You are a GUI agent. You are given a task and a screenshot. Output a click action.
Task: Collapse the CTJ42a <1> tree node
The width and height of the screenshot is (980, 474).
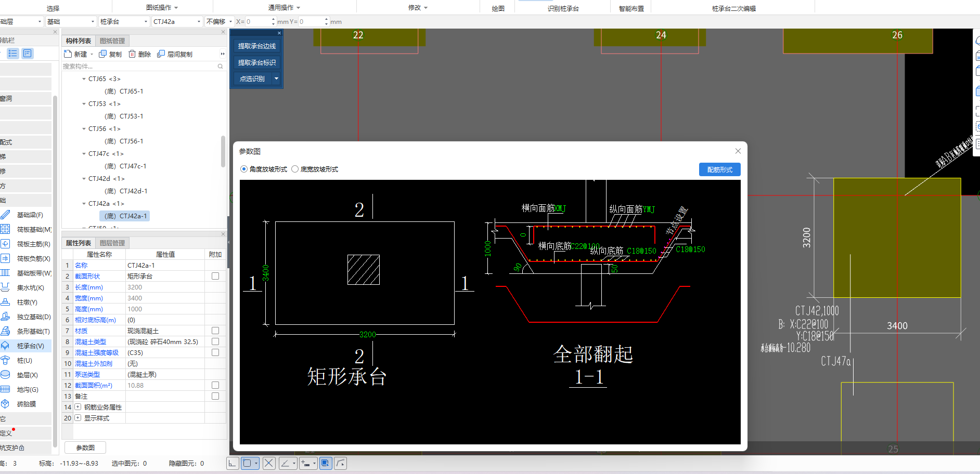84,204
